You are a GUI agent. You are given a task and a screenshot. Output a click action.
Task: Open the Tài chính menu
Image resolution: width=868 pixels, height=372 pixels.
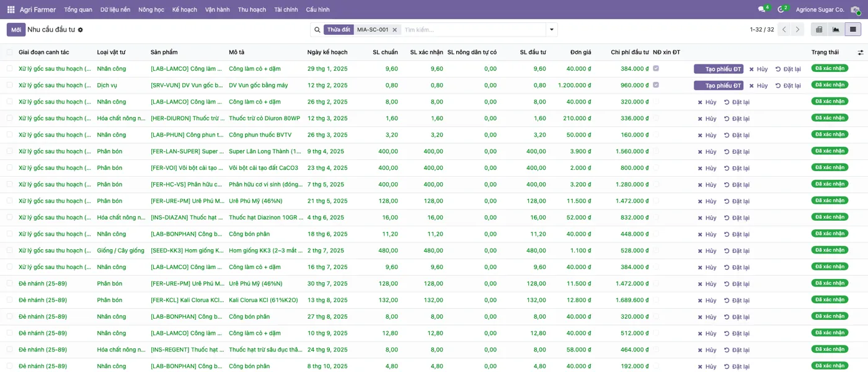pos(286,9)
